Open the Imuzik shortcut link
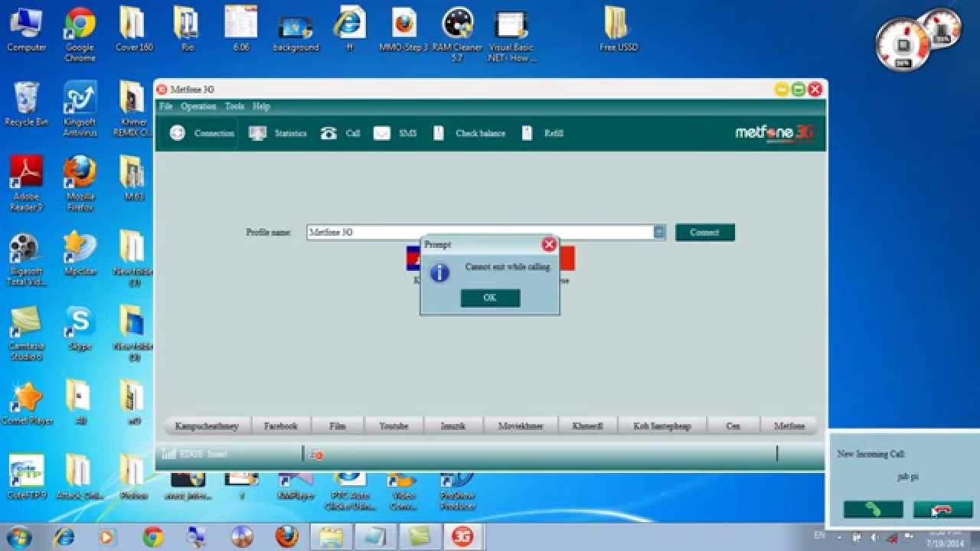This screenshot has width=980, height=551. 453,425
